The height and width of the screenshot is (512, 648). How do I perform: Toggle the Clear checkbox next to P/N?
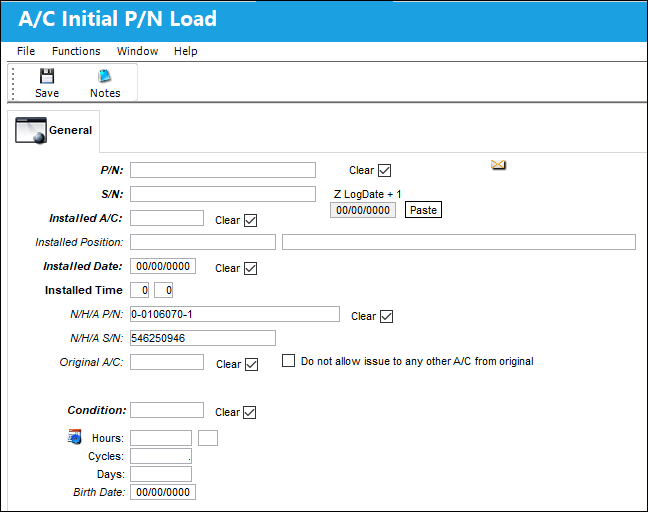click(x=384, y=170)
